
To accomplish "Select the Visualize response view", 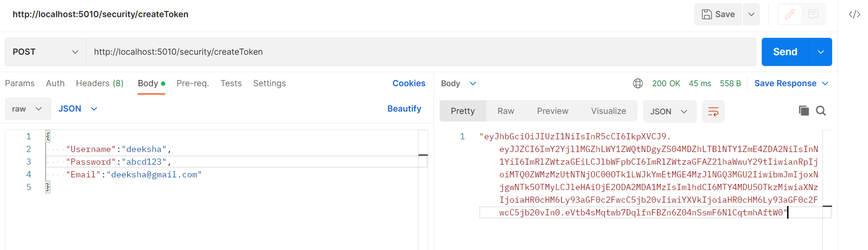I will point(608,111).
